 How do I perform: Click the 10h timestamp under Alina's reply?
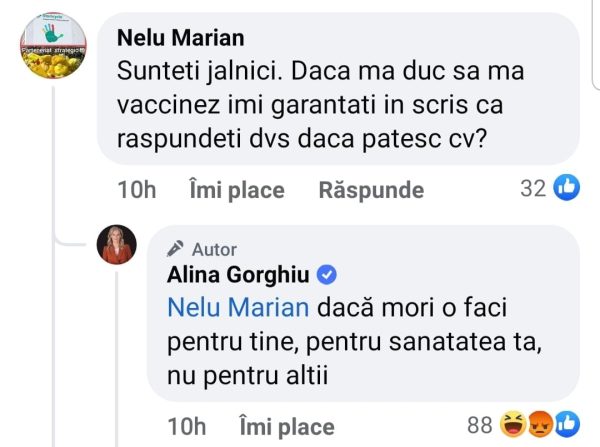point(186,427)
